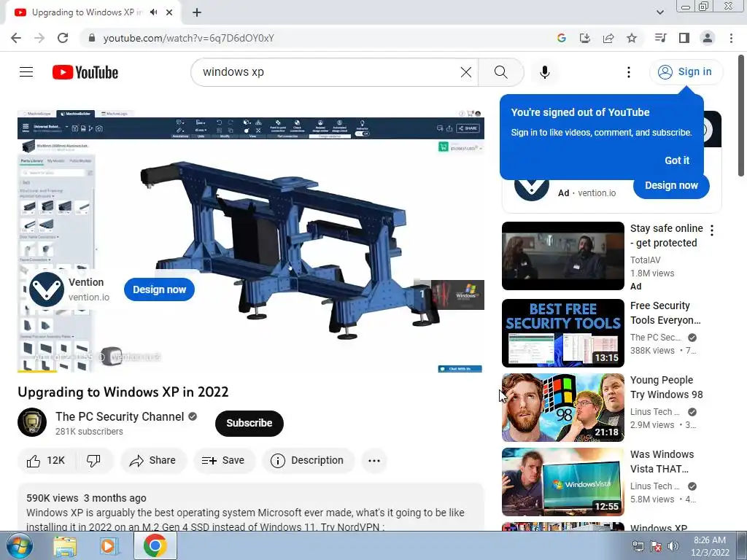This screenshot has width=747, height=560.
Task: Open the Action Center flag in system tray
Action: click(656, 546)
